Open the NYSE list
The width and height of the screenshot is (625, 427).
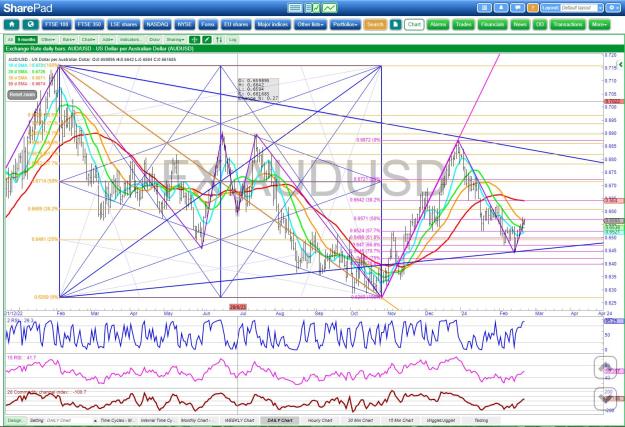[x=185, y=24]
